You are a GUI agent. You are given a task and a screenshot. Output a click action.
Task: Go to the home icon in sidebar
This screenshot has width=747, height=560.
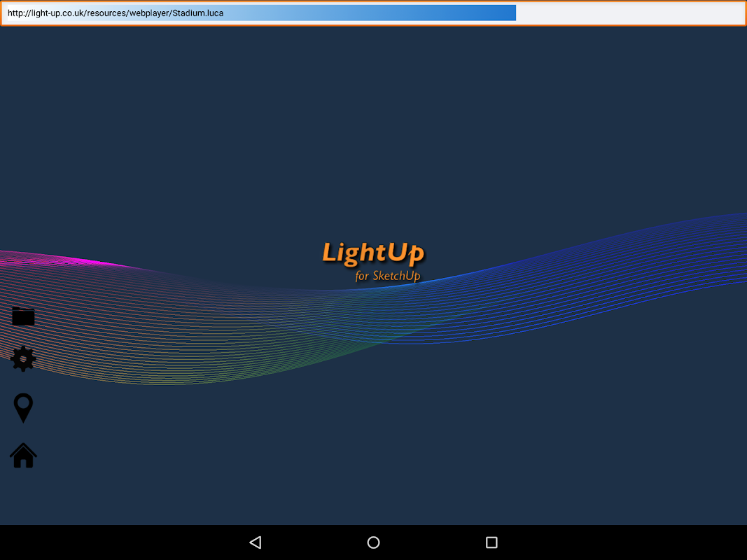(23, 455)
